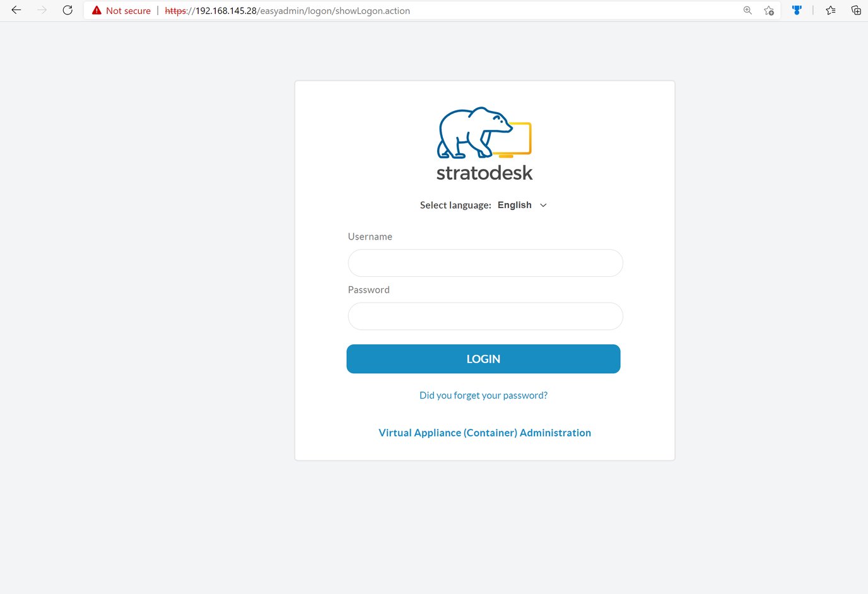Click the browser forward arrow
The image size is (868, 594).
pyautogui.click(x=42, y=11)
